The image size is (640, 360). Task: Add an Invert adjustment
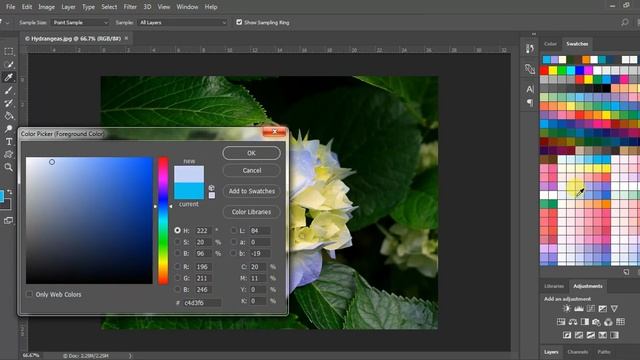pos(567,335)
